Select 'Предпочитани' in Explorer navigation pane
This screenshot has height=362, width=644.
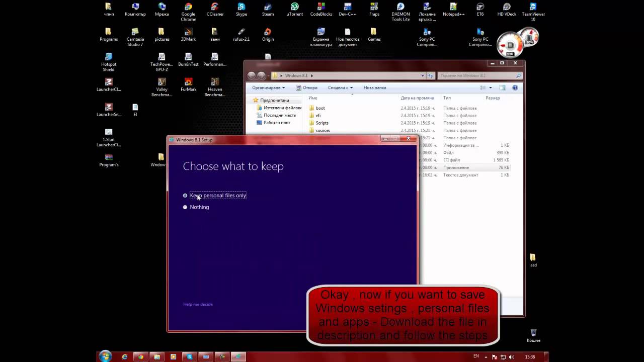tap(274, 101)
